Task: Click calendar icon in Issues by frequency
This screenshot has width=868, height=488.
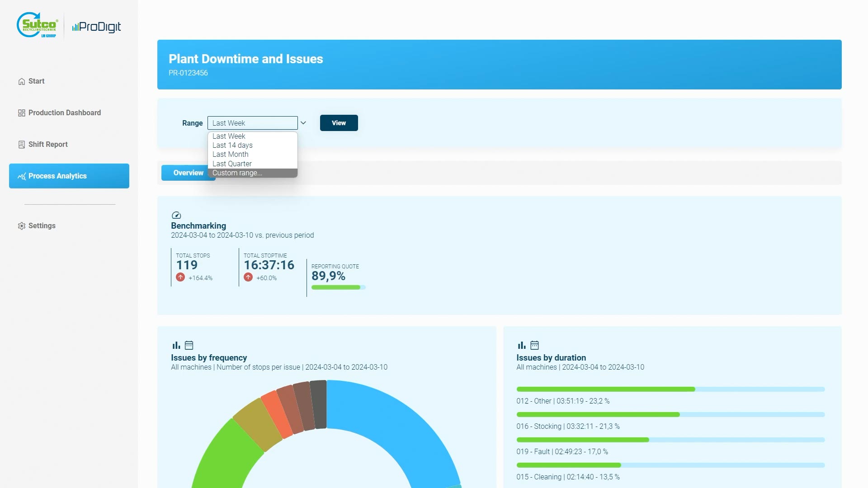Action: click(189, 345)
